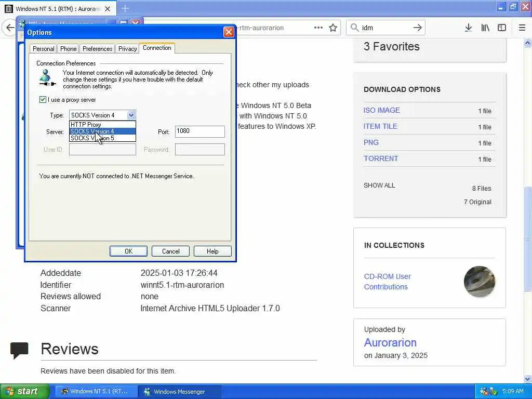This screenshot has width=532, height=399.
Task: Click Cancel in the Options dialog
Action: point(170,251)
